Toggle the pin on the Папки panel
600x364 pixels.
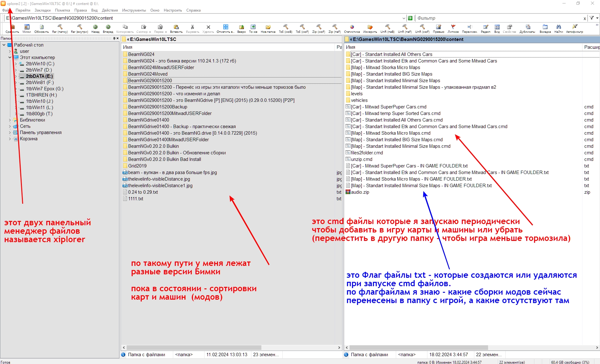click(x=114, y=38)
